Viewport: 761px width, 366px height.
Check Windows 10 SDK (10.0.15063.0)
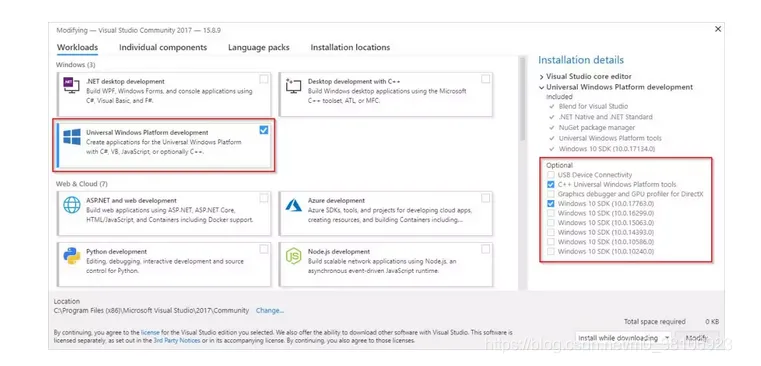pos(550,223)
